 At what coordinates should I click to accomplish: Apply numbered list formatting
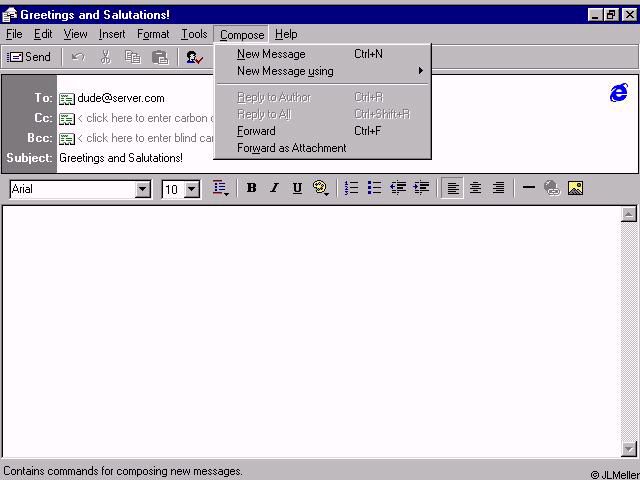pyautogui.click(x=351, y=188)
